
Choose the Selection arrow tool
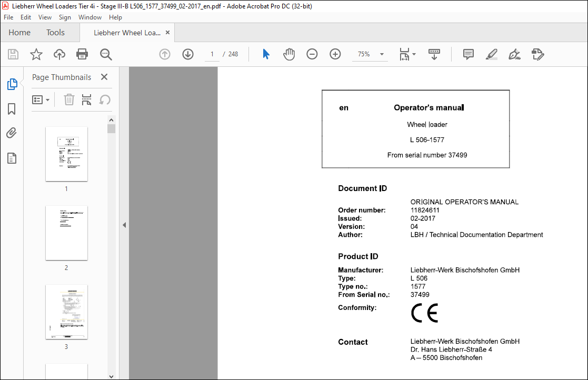click(x=266, y=54)
